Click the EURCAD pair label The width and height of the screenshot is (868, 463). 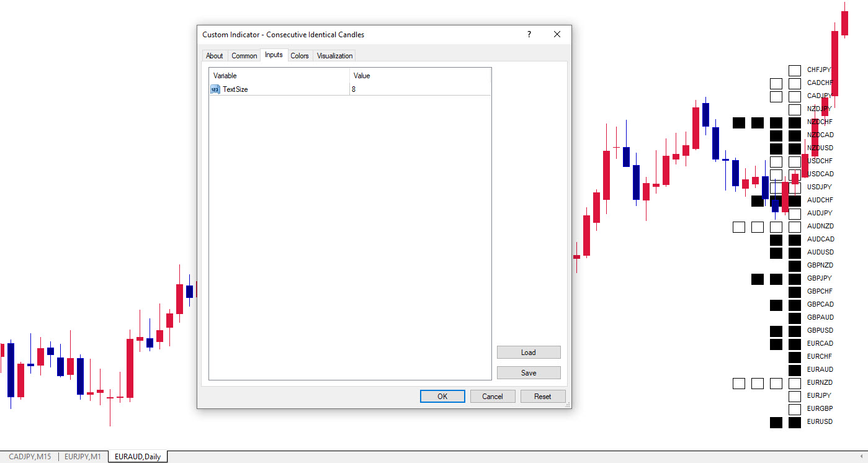click(x=820, y=343)
